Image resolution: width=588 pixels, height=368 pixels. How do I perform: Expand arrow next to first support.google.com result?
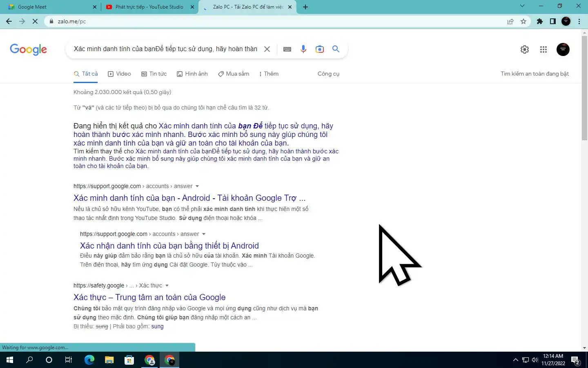click(x=197, y=186)
